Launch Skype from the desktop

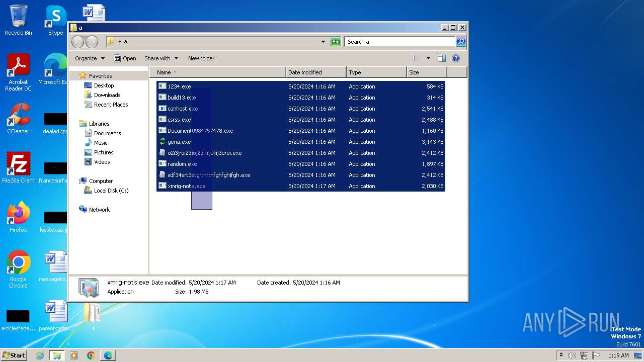55,20
